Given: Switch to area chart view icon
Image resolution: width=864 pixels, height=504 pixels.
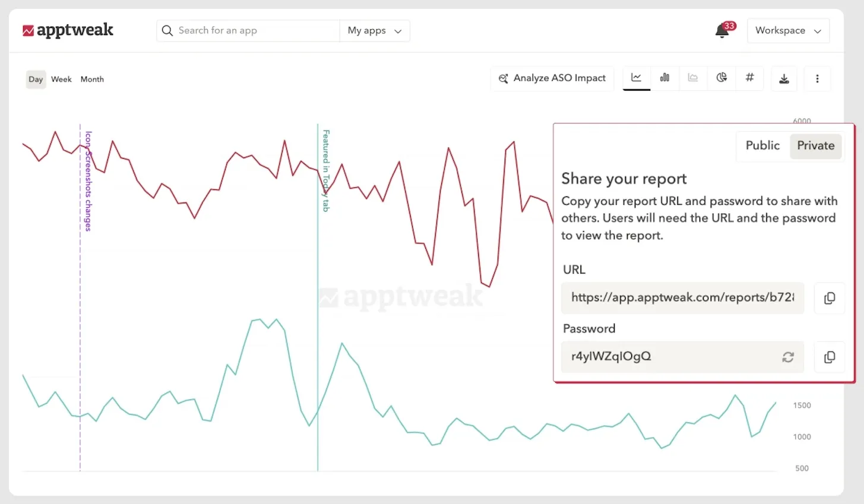Looking at the screenshot, I should [693, 78].
